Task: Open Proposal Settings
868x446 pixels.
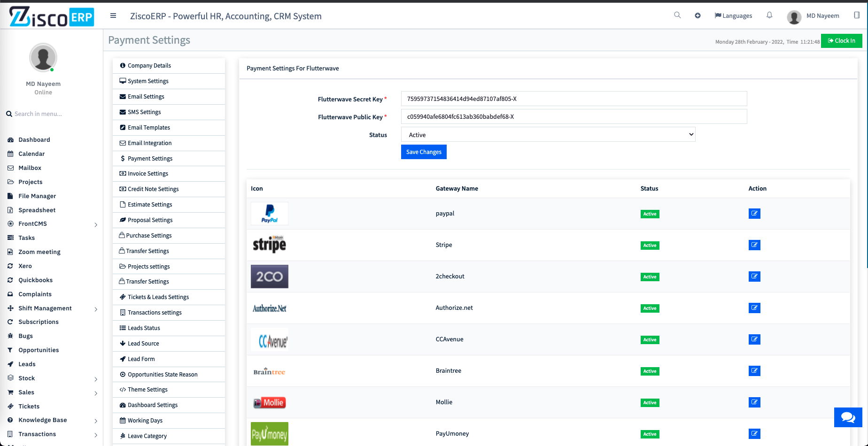Action: [x=169, y=220]
